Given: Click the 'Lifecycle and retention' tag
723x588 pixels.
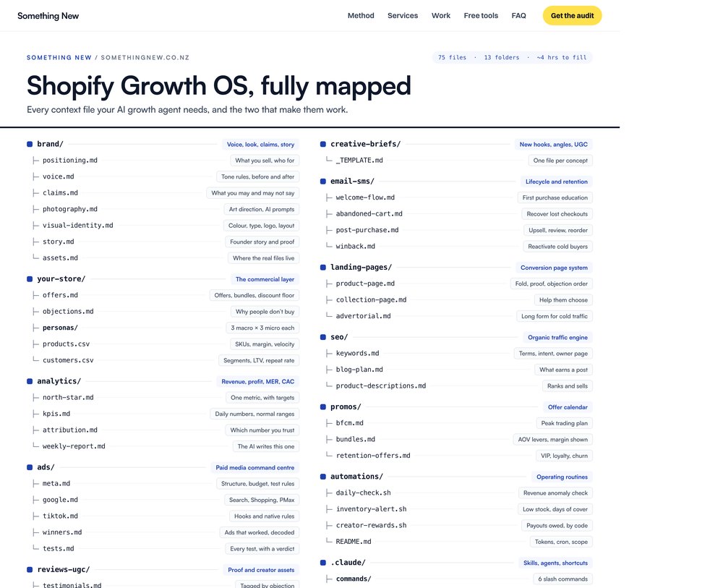Looking at the screenshot, I should click(x=557, y=182).
